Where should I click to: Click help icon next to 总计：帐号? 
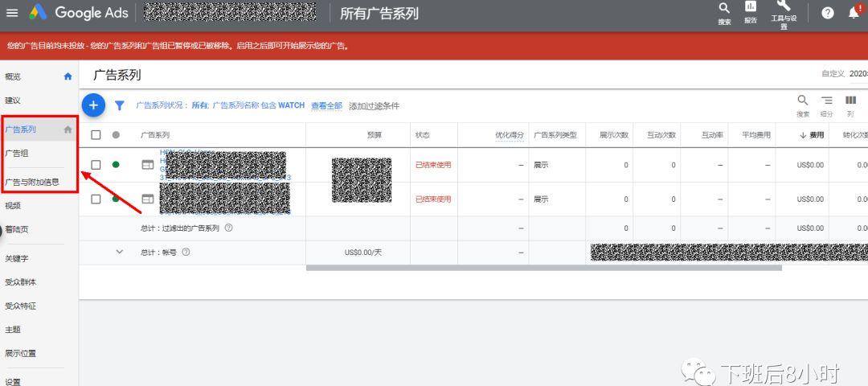[186, 252]
